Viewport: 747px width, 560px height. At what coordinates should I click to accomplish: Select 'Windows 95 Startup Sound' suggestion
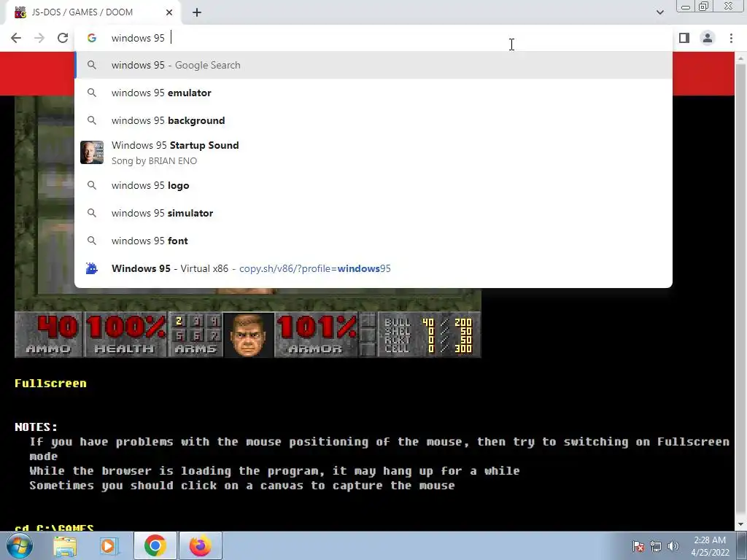pos(373,152)
